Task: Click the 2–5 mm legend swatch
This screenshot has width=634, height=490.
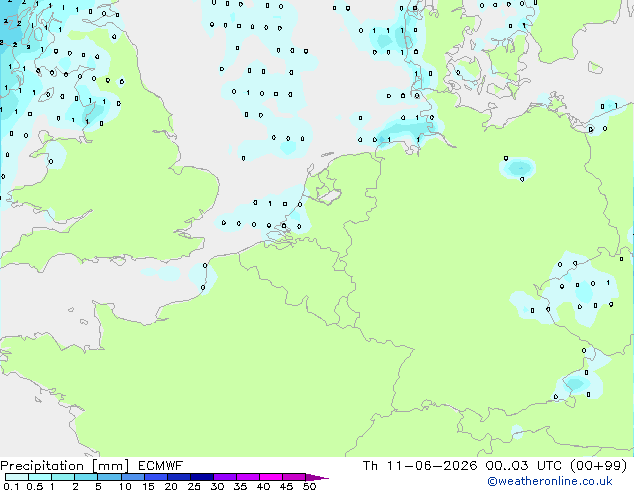Action: click(86, 477)
